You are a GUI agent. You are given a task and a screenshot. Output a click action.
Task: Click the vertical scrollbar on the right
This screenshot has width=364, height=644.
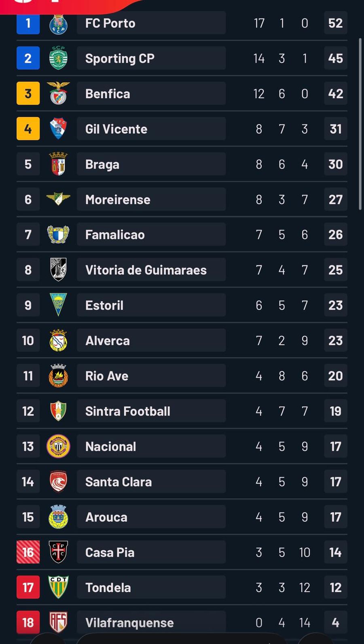[360, 124]
